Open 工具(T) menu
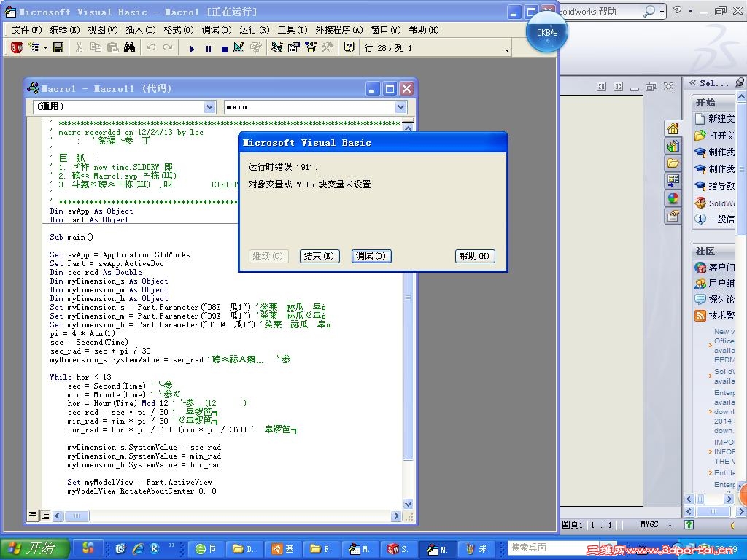This screenshot has width=747, height=560. [x=293, y=29]
